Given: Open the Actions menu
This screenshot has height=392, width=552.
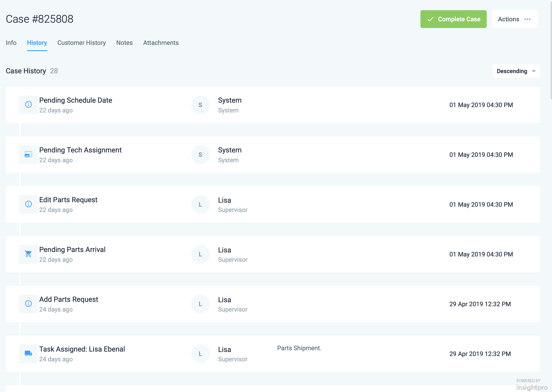Looking at the screenshot, I should [515, 19].
